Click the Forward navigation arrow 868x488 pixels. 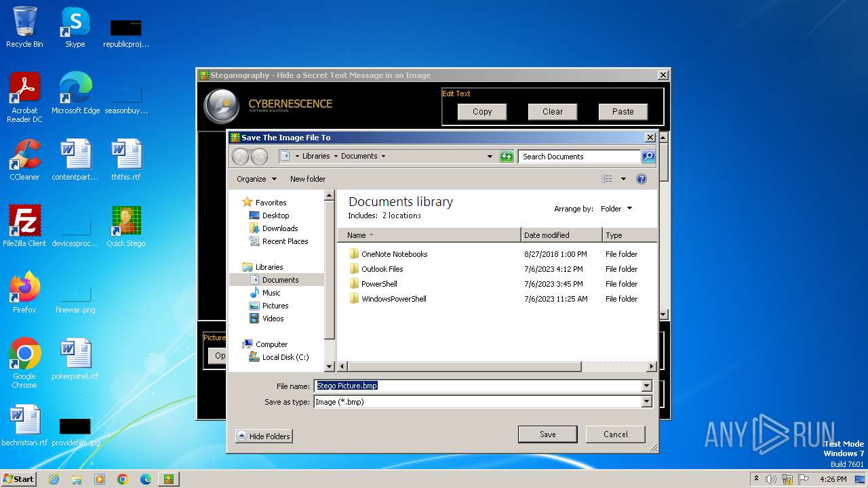[259, 157]
